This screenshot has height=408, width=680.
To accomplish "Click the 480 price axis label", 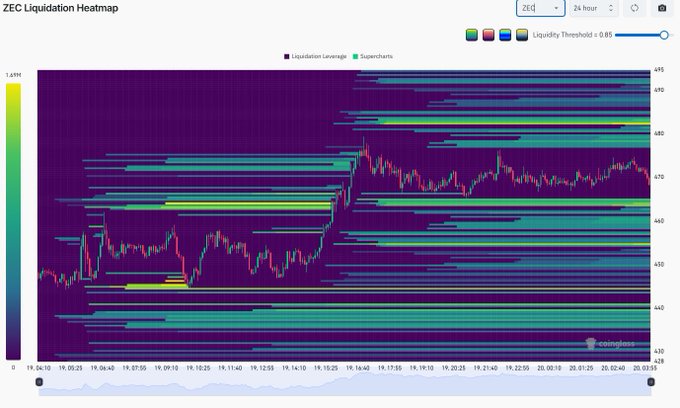I will 659,134.
